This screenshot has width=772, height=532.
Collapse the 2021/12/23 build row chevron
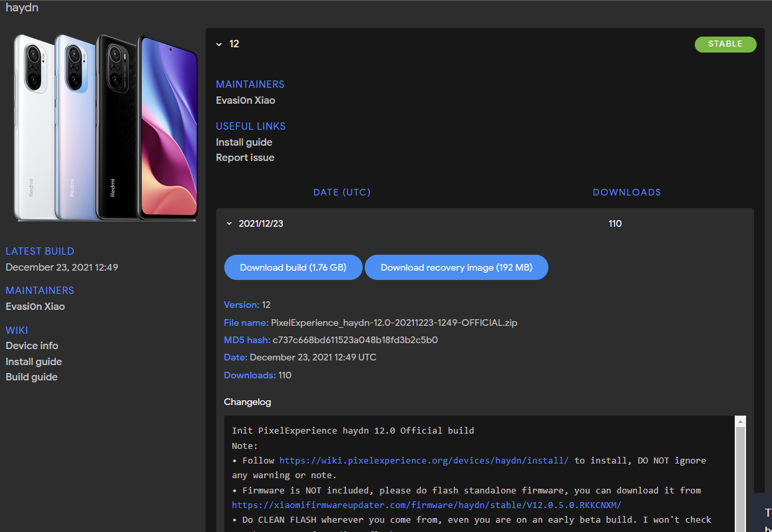229,223
